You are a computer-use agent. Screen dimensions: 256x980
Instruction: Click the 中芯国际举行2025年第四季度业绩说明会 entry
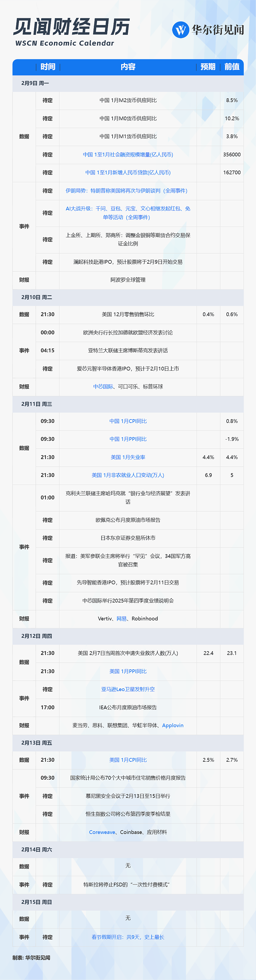click(x=128, y=601)
